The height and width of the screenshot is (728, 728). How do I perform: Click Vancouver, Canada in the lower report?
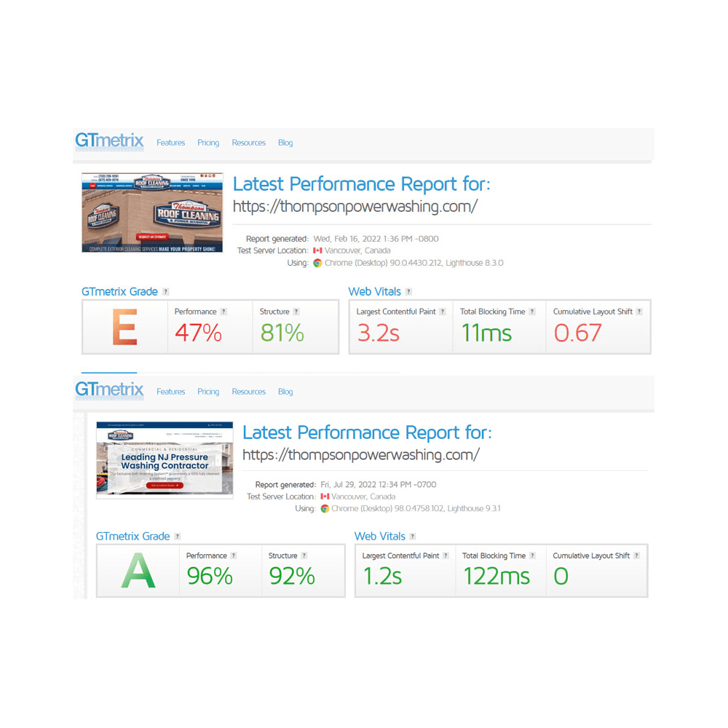tap(363, 496)
